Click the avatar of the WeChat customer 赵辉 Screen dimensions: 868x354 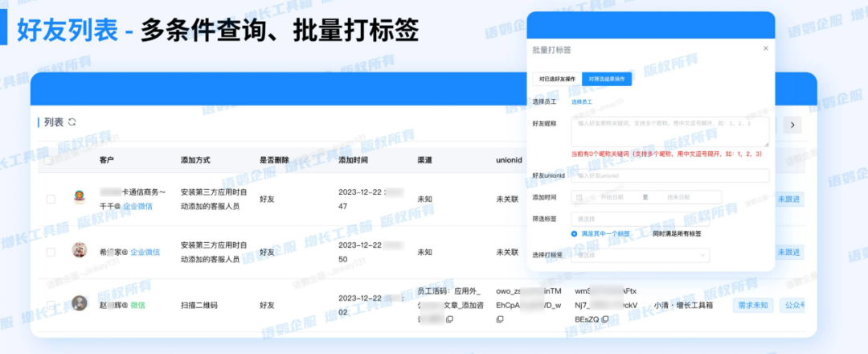(x=80, y=304)
